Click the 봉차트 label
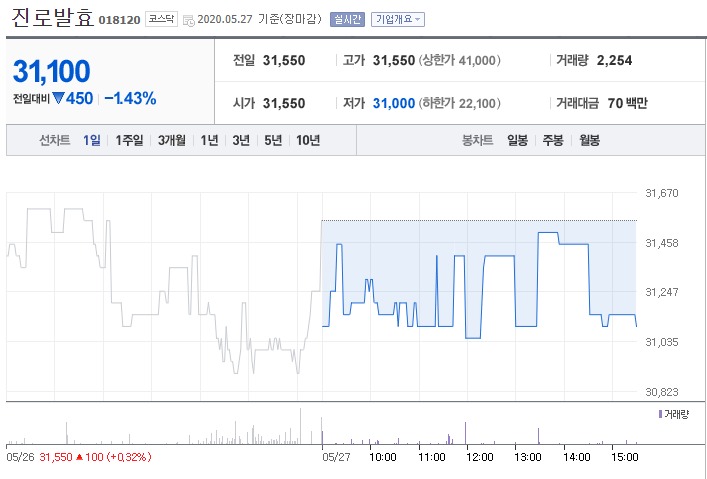707x479 pixels. point(477,140)
